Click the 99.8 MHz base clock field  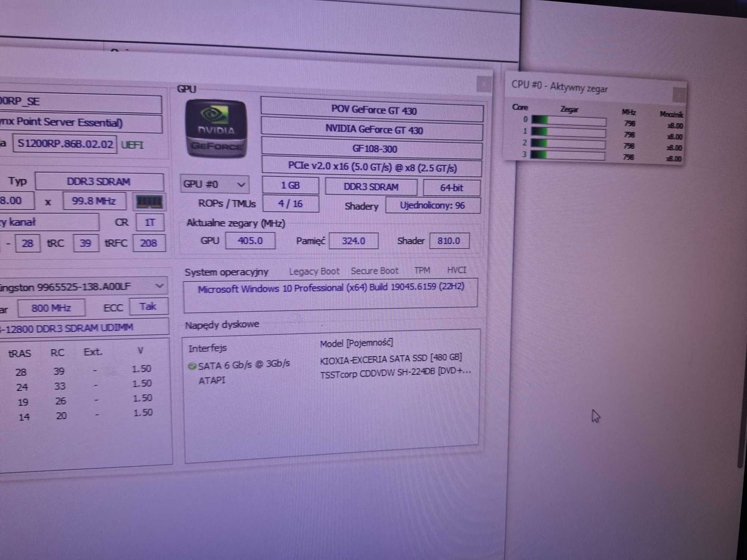(x=94, y=201)
